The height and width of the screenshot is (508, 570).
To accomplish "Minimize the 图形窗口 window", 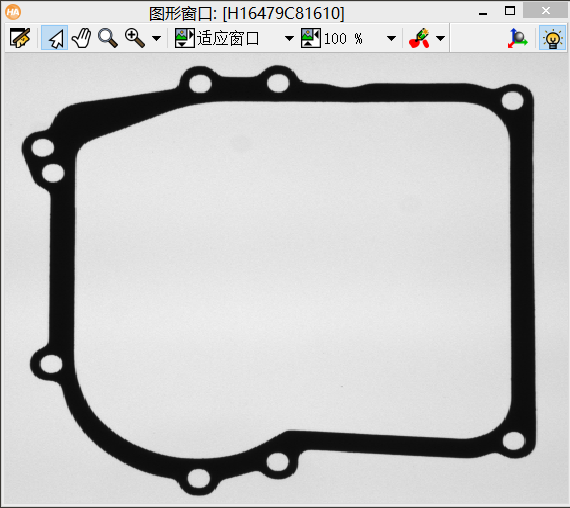I will 483,13.
